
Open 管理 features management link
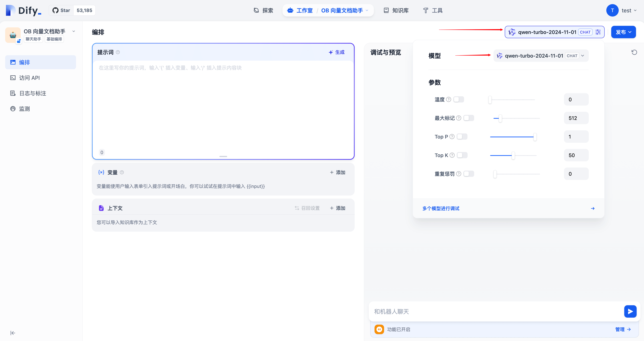623,330
